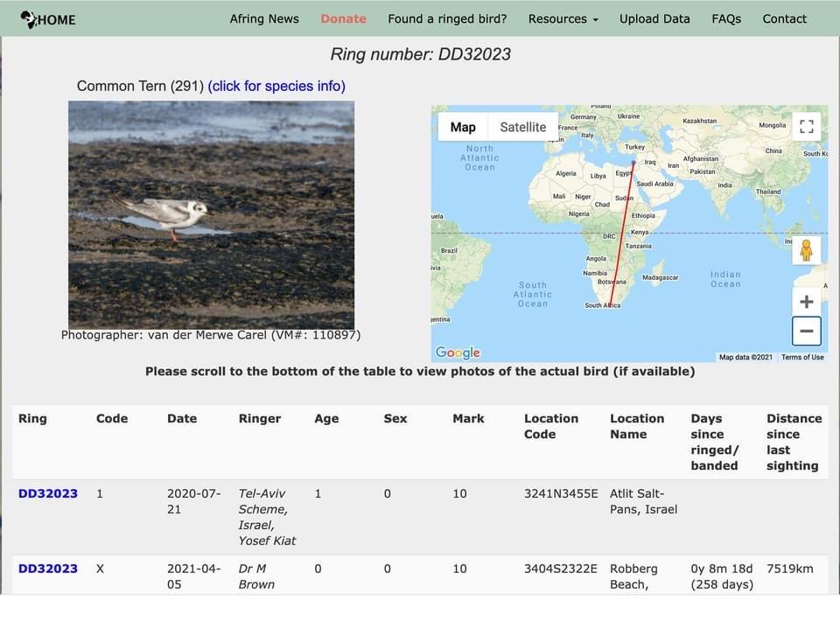Click the 2021-04-05 date cell
Viewport: 840px width, 635px height.
coord(194,576)
